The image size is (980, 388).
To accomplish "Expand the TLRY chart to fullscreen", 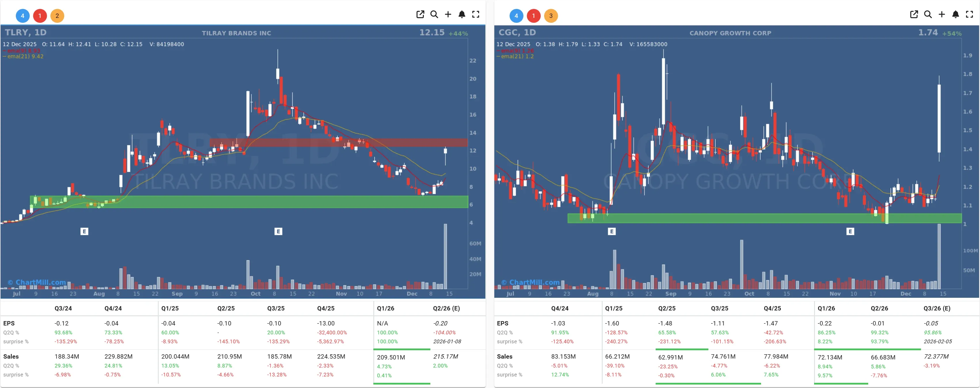I will click(x=476, y=14).
